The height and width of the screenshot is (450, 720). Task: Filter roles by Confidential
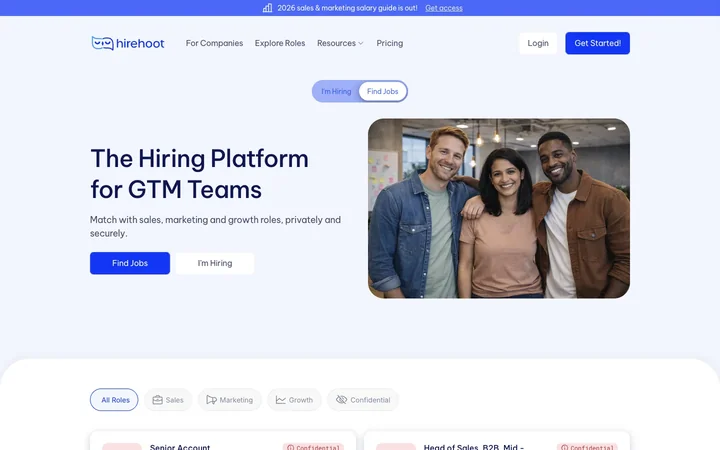pos(363,400)
